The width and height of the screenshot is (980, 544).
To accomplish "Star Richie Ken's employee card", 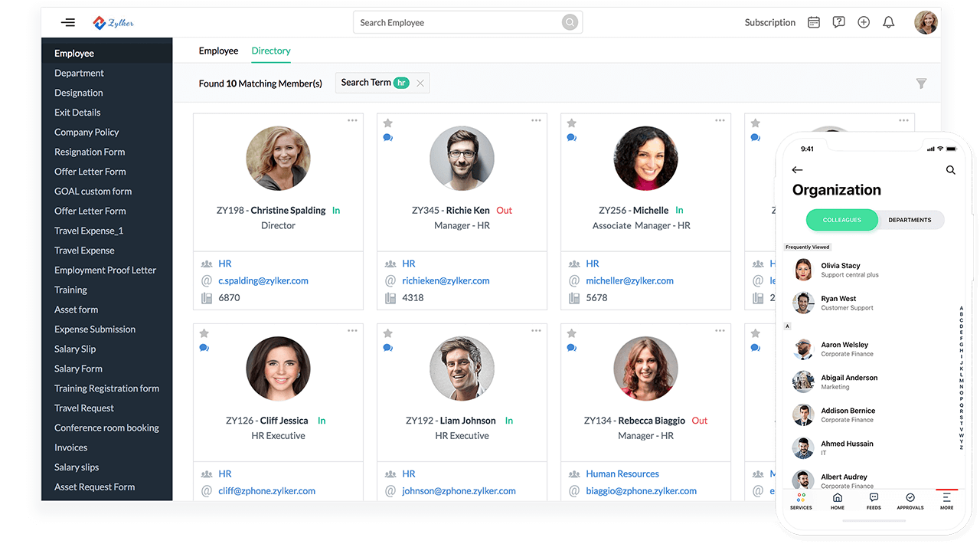I will click(x=387, y=121).
